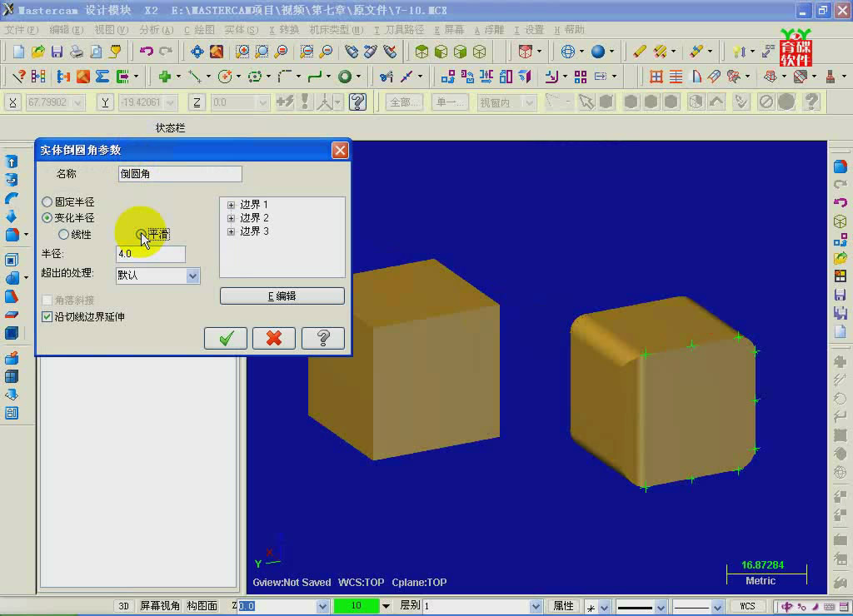853x616 pixels.
Task: Click the blue four-arrow Pan icon
Action: click(x=197, y=52)
